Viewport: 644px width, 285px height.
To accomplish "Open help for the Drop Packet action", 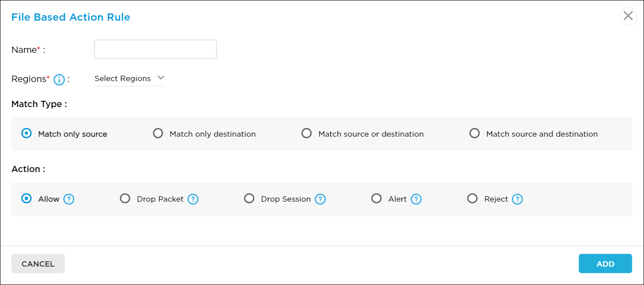I will pyautogui.click(x=193, y=199).
